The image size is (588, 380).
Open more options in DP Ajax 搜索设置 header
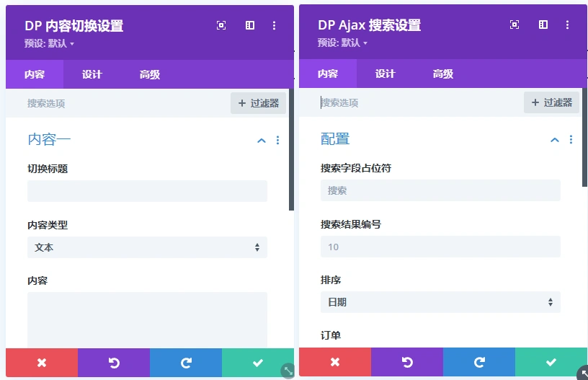tap(567, 25)
